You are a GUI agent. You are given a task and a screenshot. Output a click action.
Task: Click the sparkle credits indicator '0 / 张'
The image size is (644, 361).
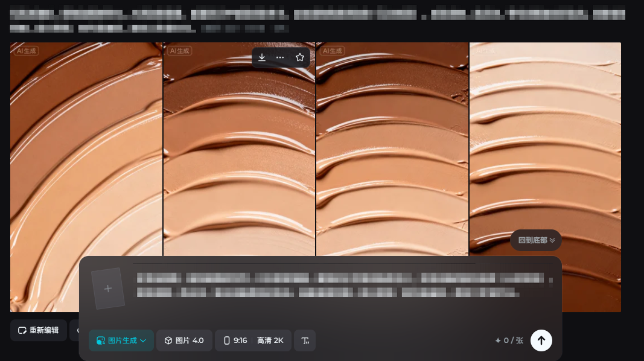[x=509, y=340]
